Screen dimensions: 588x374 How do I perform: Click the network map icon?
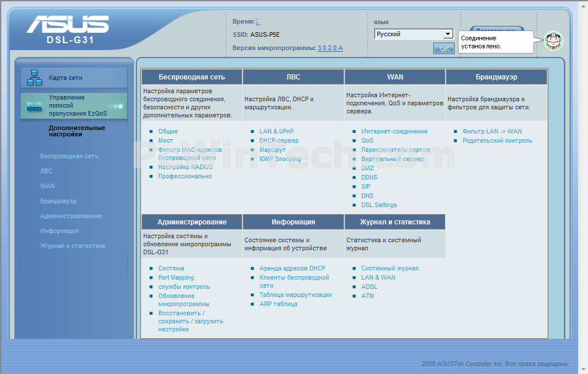(x=34, y=77)
